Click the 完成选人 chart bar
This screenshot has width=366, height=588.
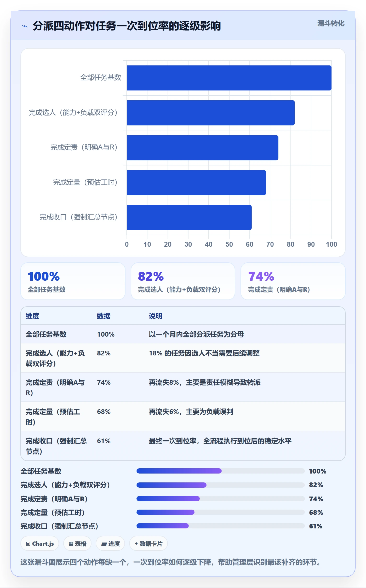click(x=211, y=113)
